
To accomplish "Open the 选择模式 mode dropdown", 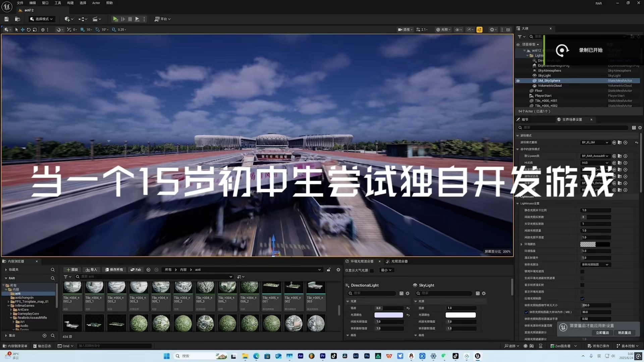I will [42, 19].
